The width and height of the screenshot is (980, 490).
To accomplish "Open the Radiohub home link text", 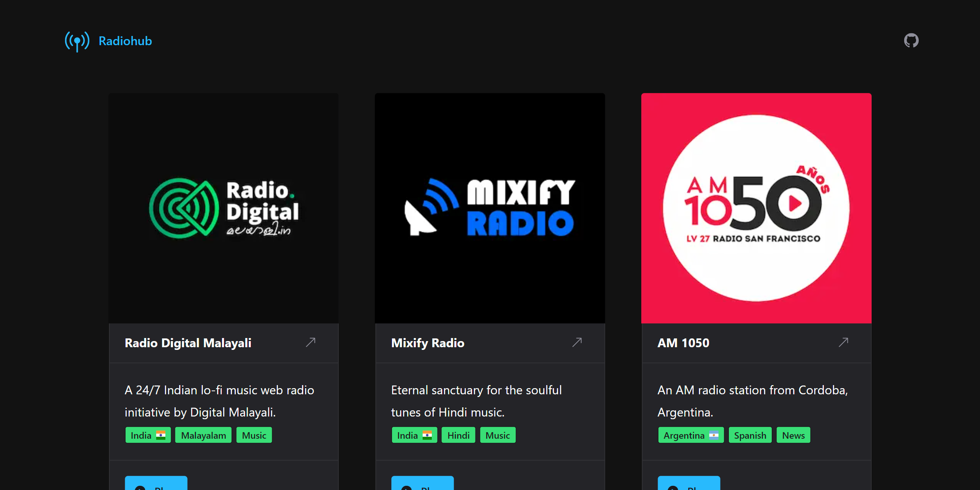I will [125, 41].
